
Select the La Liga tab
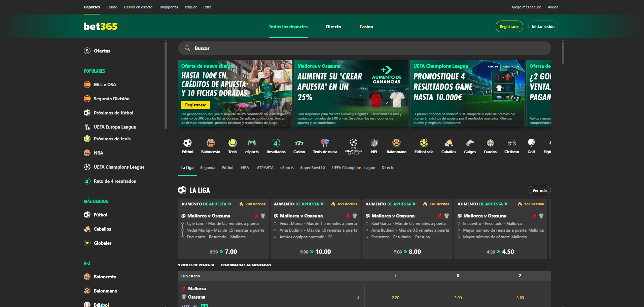pos(187,168)
